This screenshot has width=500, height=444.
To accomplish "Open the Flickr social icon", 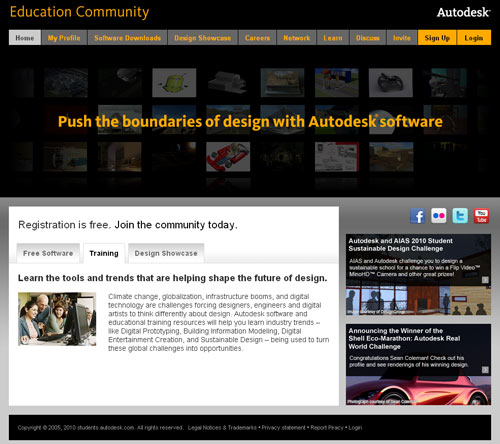I will (439, 216).
